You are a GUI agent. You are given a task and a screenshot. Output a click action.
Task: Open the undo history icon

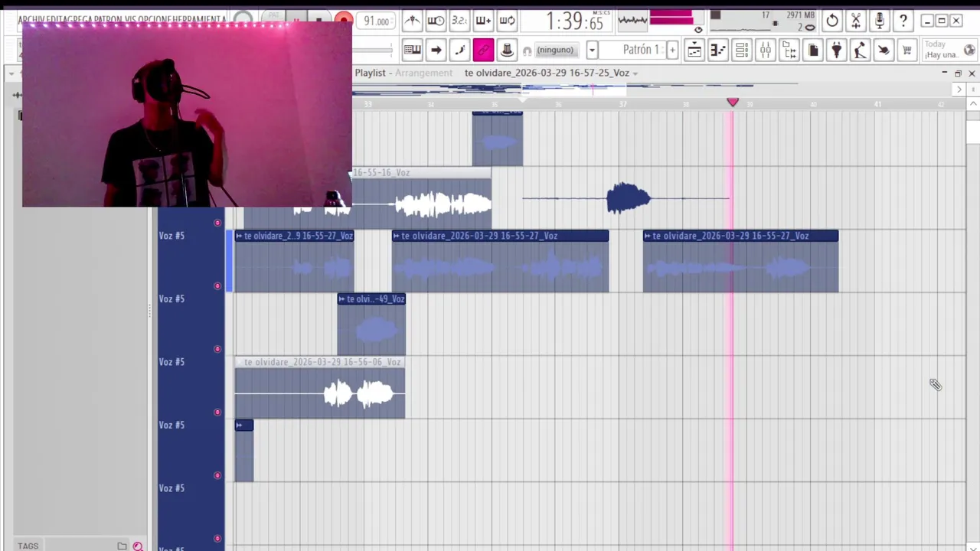[832, 21]
